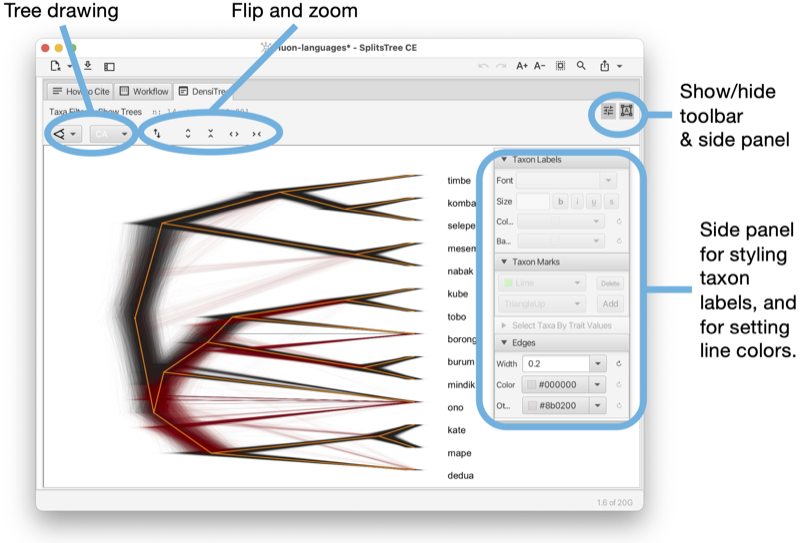This screenshot has width=800, height=543.
Task: Toggle the format side panel button
Action: pos(627,110)
